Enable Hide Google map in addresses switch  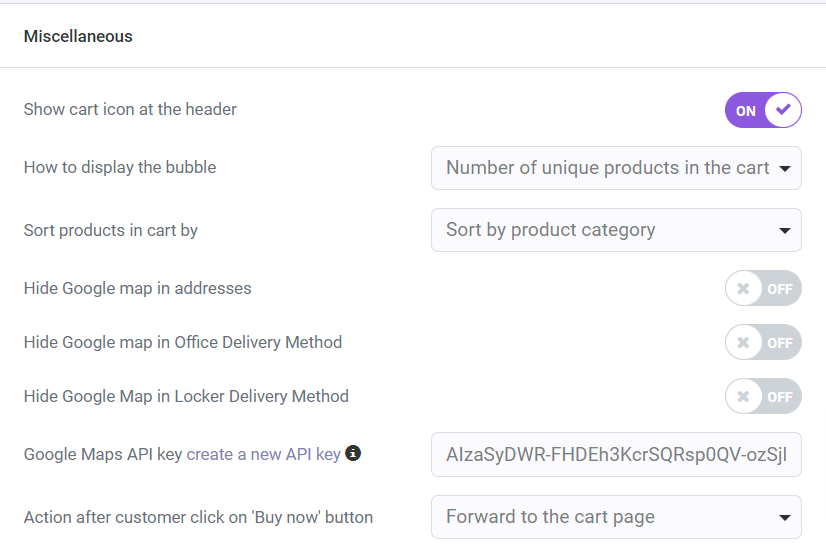coord(763,288)
